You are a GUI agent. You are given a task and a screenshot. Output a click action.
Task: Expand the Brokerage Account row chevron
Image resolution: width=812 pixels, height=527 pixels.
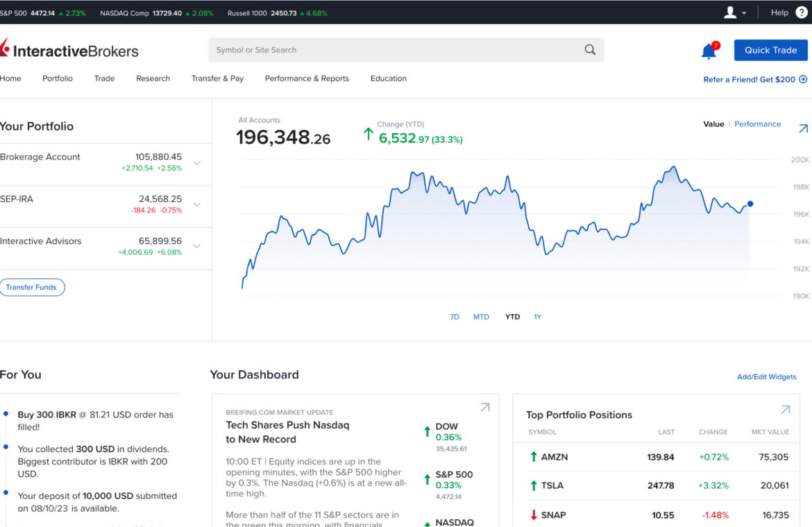click(197, 163)
